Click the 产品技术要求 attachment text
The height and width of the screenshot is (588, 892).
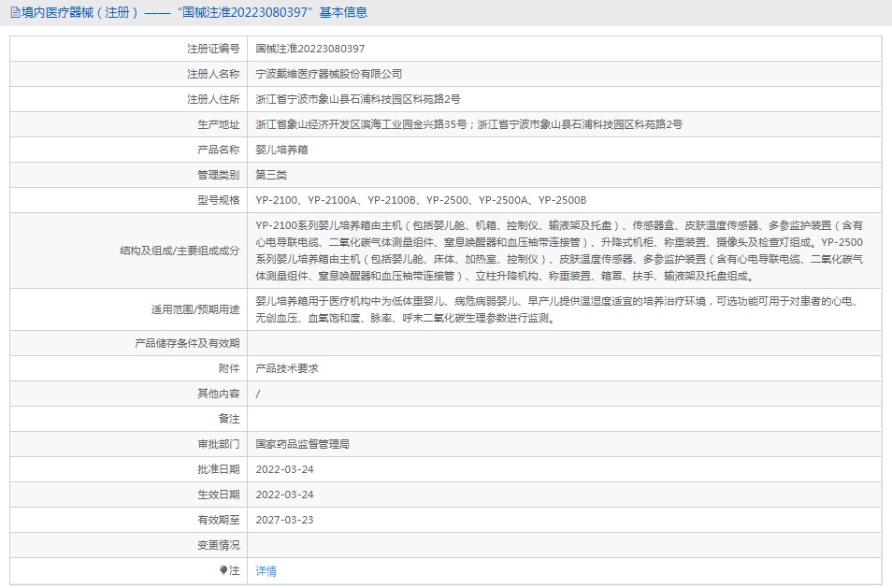(x=287, y=368)
